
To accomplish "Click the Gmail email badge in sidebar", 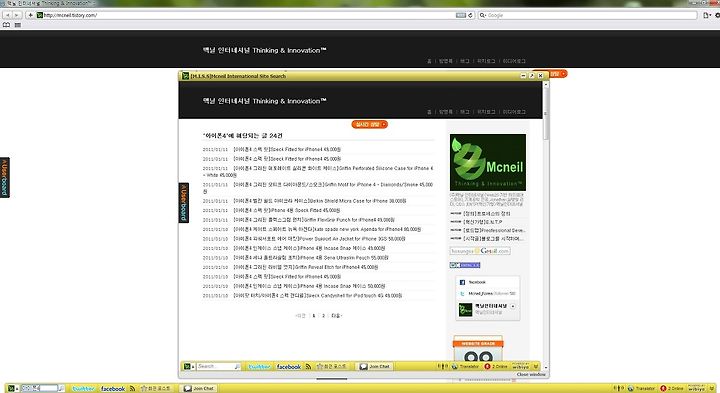I will (480, 251).
